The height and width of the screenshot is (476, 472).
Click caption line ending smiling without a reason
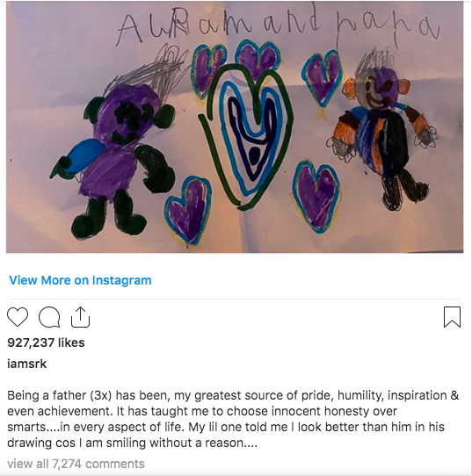[x=132, y=443]
